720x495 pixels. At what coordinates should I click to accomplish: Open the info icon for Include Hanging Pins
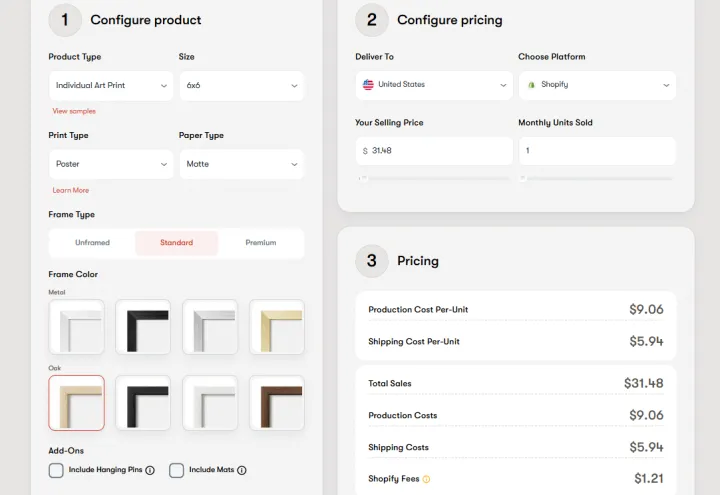pyautogui.click(x=150, y=470)
